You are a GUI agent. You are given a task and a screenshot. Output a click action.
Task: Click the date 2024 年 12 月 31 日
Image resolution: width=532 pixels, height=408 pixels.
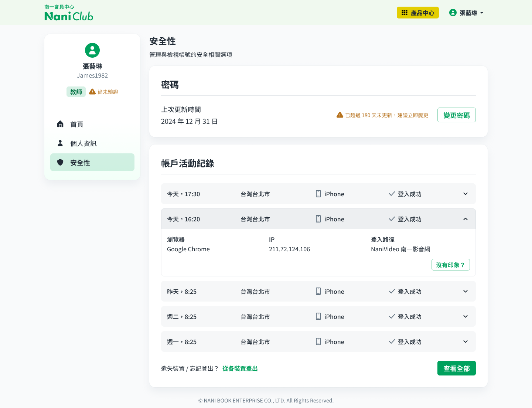[189, 121]
